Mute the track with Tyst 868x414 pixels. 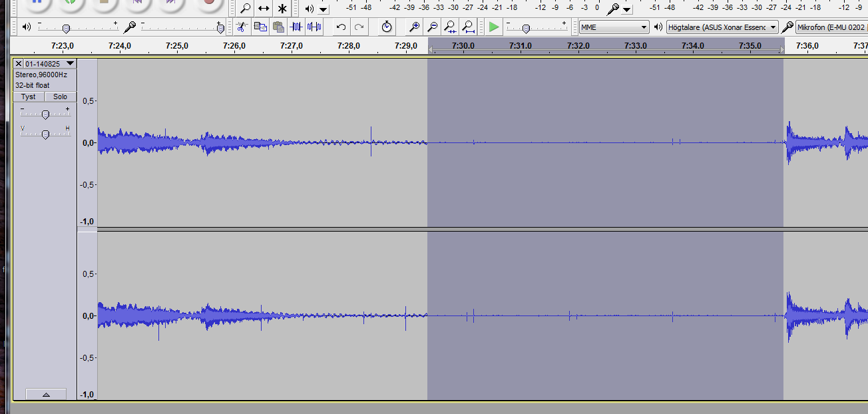pyautogui.click(x=28, y=97)
